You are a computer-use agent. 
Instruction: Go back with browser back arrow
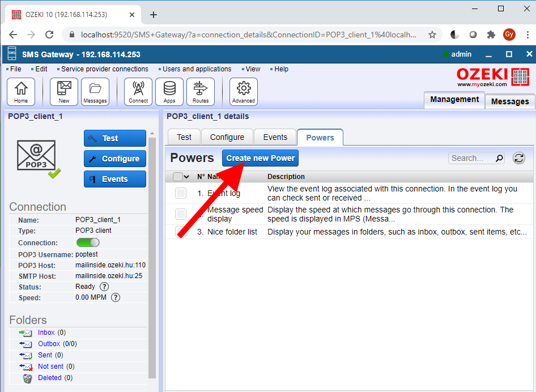13,35
